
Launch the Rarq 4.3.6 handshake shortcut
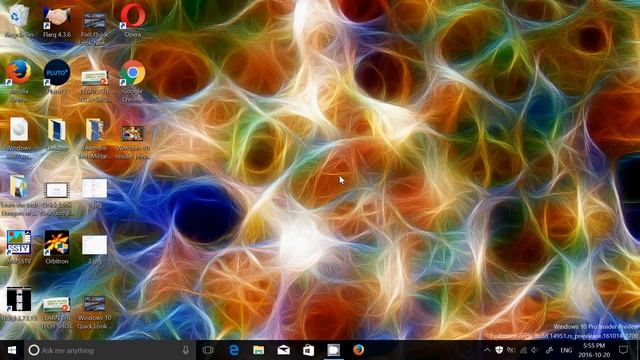click(57, 20)
